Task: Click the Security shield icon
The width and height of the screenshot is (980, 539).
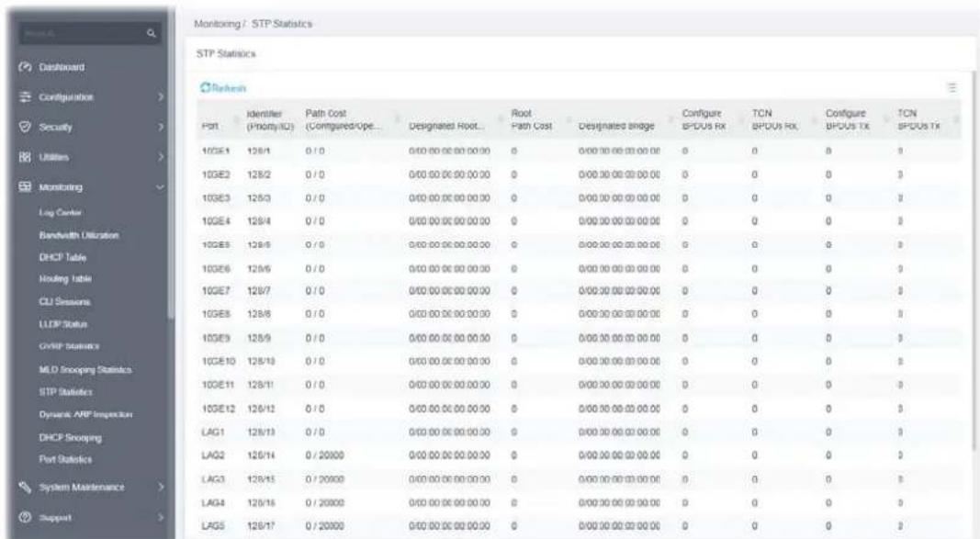Action: point(25,127)
